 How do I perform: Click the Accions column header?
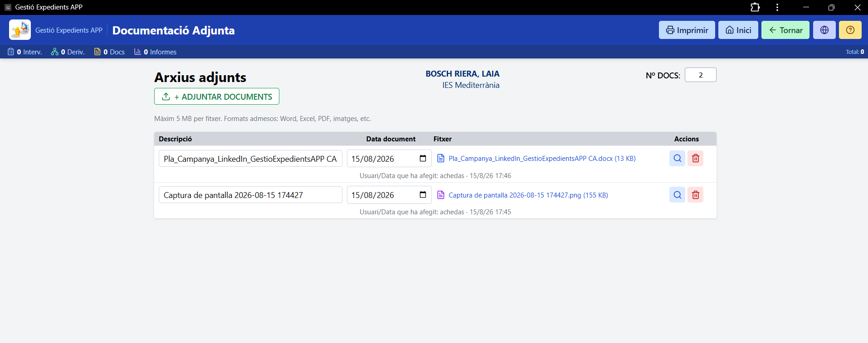[x=686, y=139]
